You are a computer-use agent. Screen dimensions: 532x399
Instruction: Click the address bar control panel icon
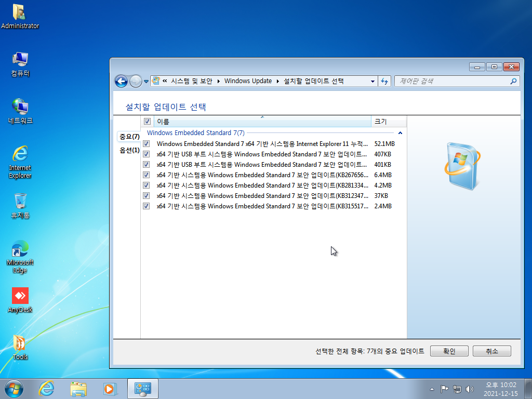pos(156,81)
